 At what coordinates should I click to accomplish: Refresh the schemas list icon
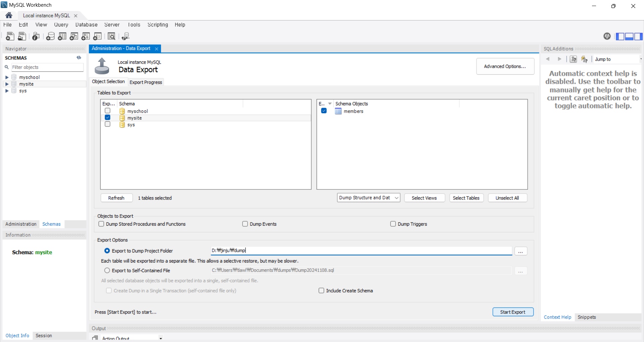pos(79,58)
